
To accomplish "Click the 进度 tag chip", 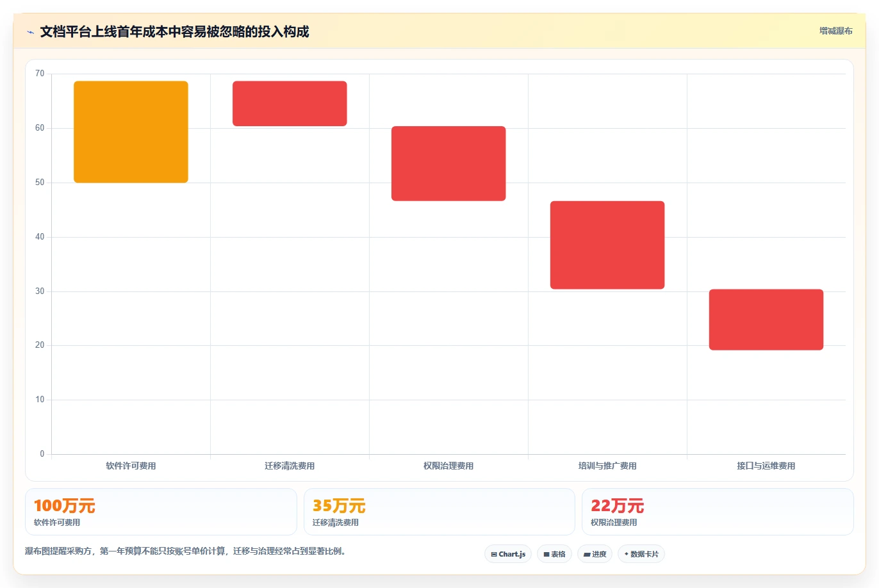I will (595, 554).
